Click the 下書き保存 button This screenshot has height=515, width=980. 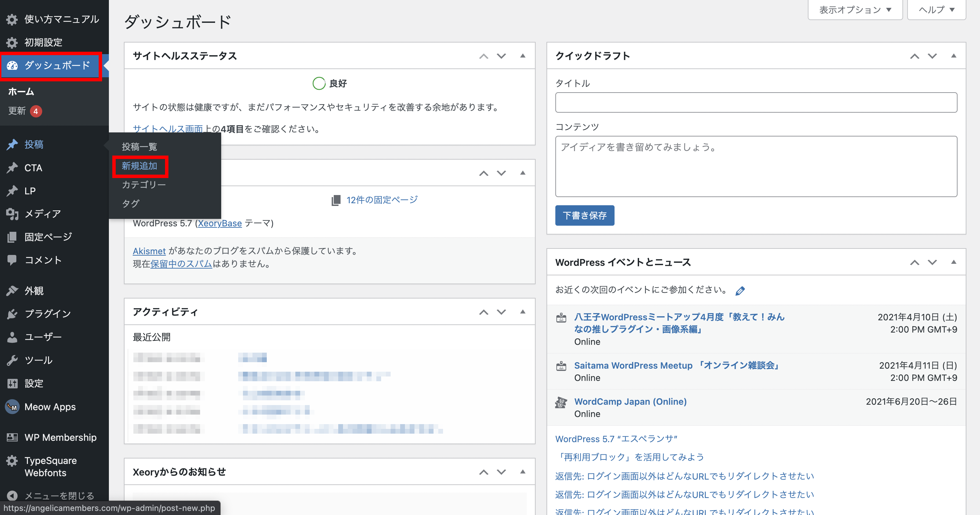pos(585,215)
